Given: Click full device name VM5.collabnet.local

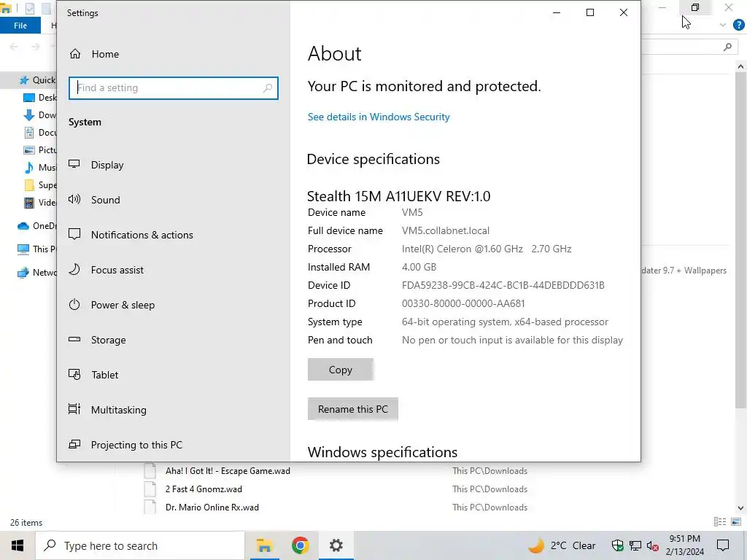Looking at the screenshot, I should (x=446, y=230).
